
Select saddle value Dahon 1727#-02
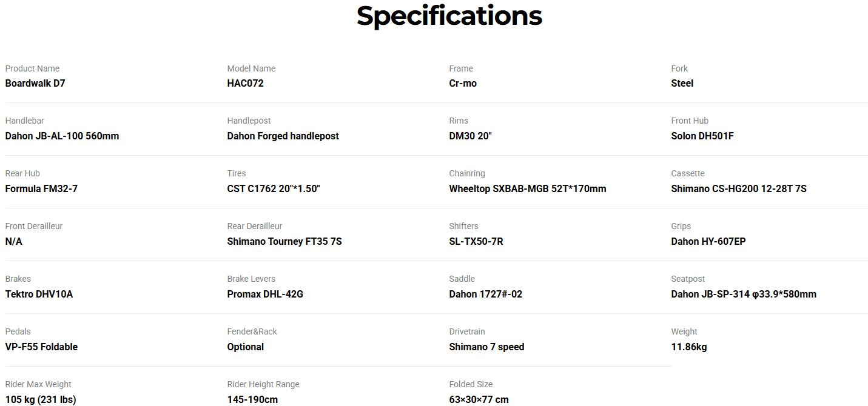(485, 295)
